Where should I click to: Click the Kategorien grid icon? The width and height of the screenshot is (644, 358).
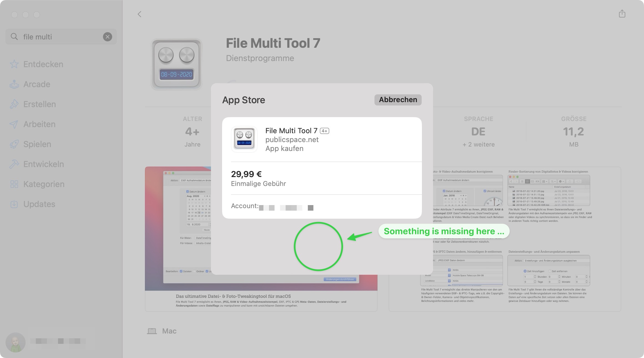14,184
